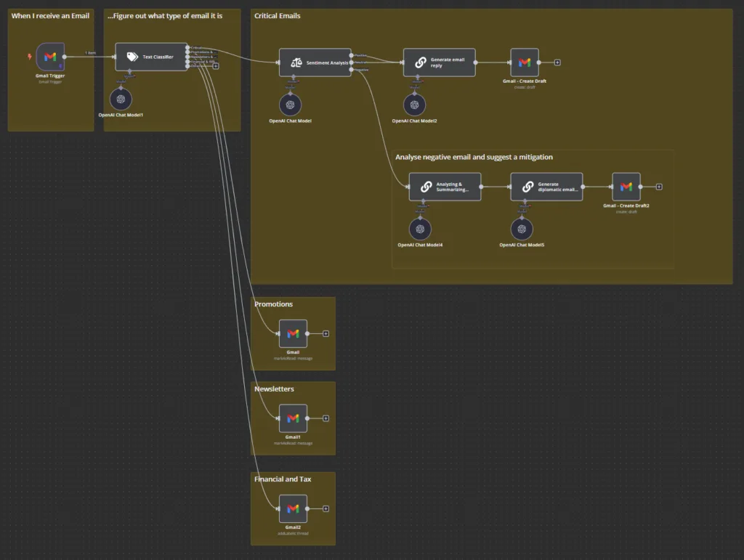Click the 'Sentiment Analysis' node name

(327, 62)
